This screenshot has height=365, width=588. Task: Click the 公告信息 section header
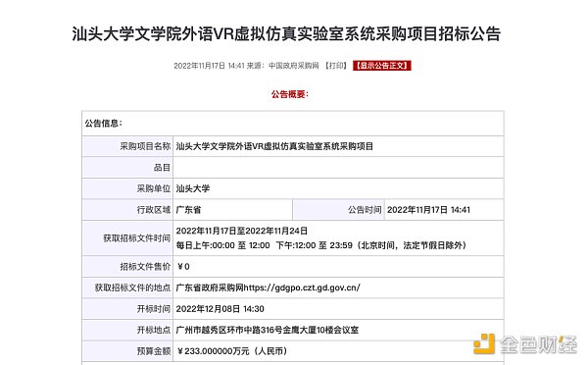(104, 124)
